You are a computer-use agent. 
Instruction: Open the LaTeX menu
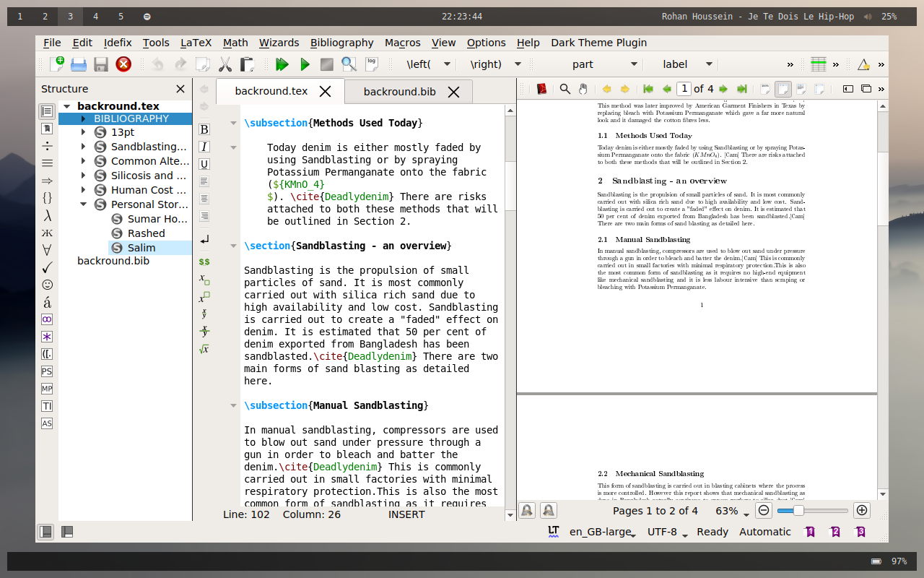196,43
